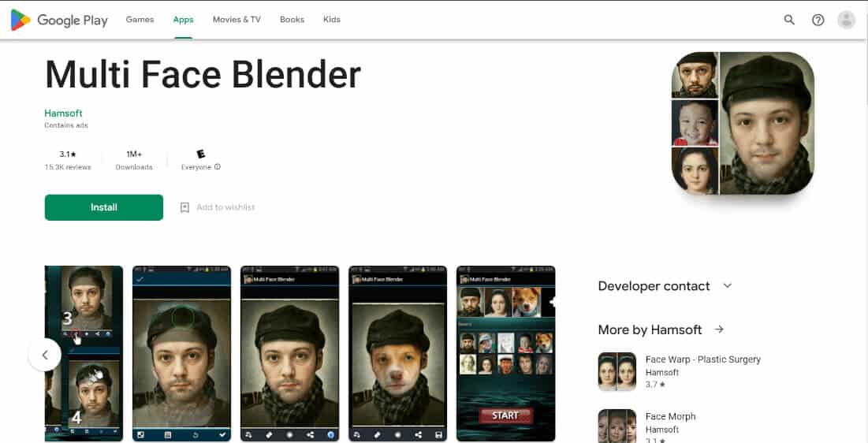Click the More by Hamsoft heading
Screen dimensions: 868x443
pyautogui.click(x=650, y=329)
